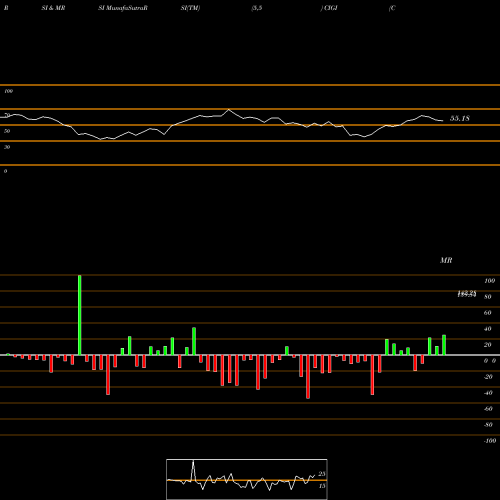Click the 'SI & MR' header label
The height and width of the screenshot is (500, 500).
[x=53, y=8]
